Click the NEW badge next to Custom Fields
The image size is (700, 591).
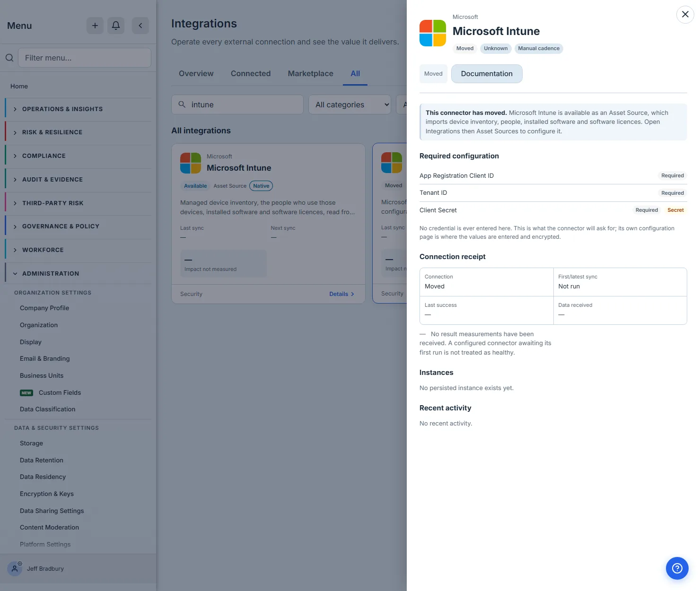click(x=26, y=393)
